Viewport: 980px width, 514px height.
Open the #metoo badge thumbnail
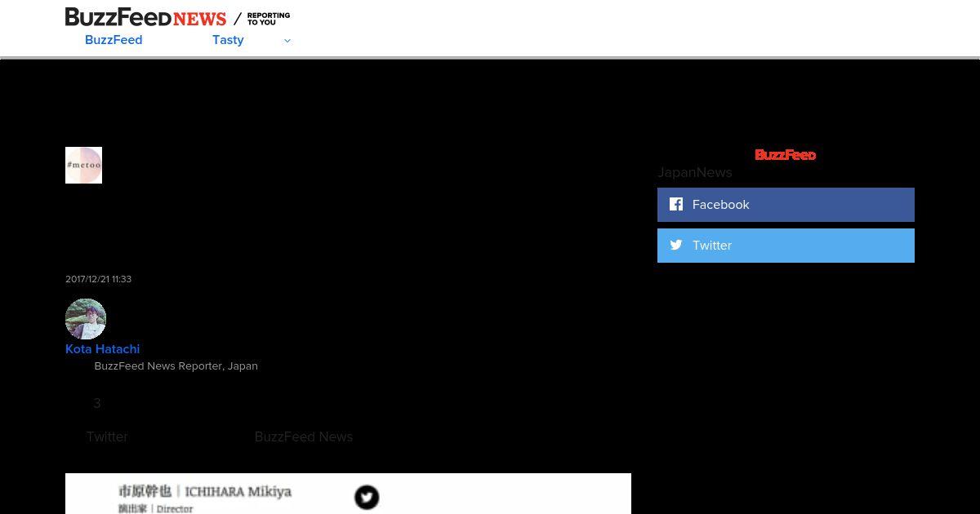[83, 165]
